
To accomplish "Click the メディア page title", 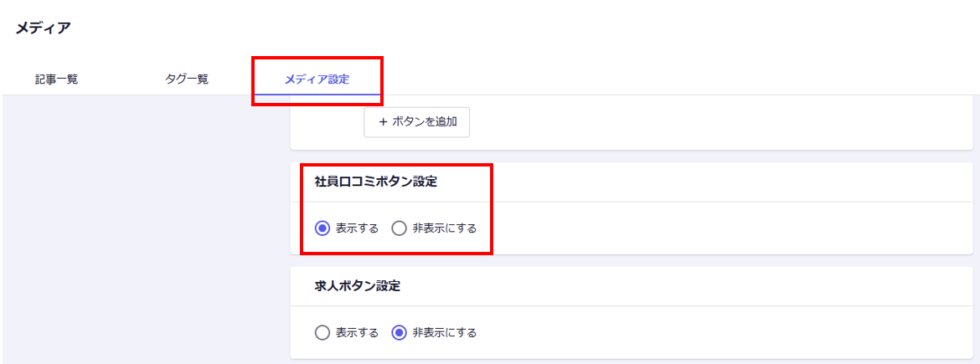I will tap(43, 28).
